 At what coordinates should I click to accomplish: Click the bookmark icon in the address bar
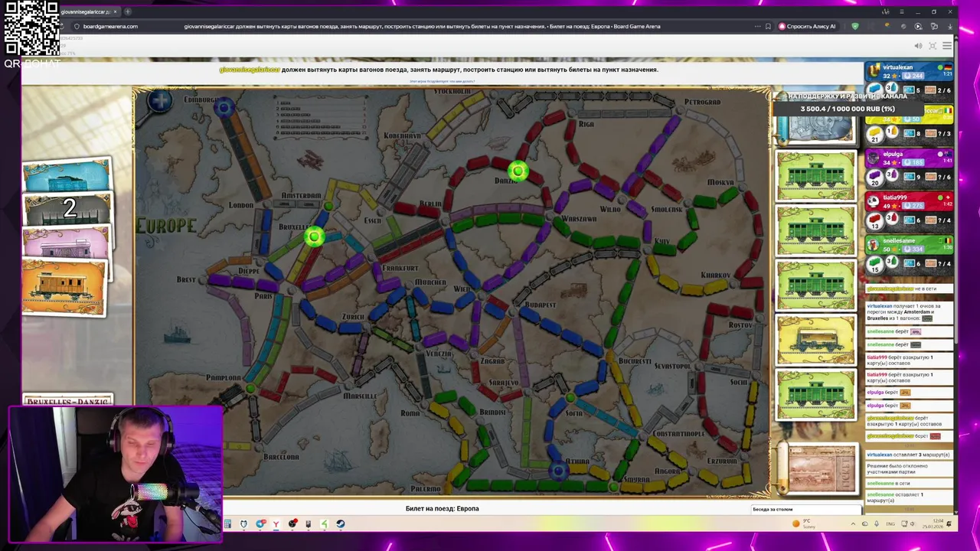[x=768, y=26]
